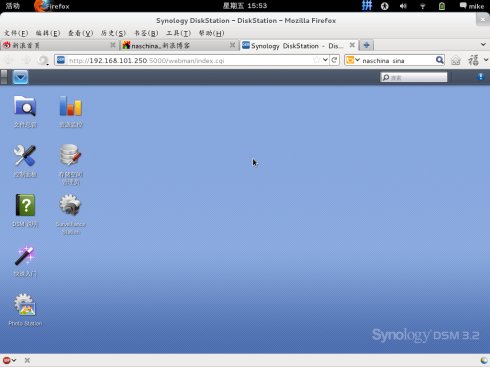Open the URL history dropdown arrow
Viewport: 490px width, 367px height.
point(325,60)
